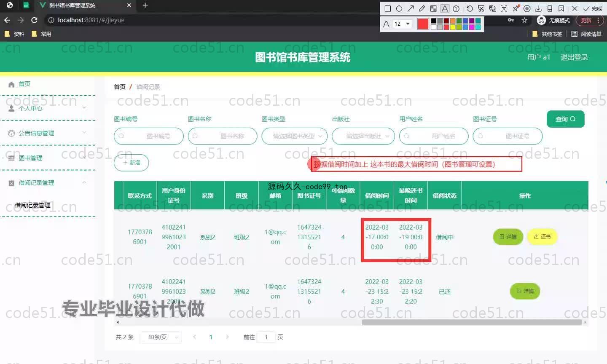Open a new browser tab
Image resolution: width=607 pixels, height=364 pixels.
point(145,5)
